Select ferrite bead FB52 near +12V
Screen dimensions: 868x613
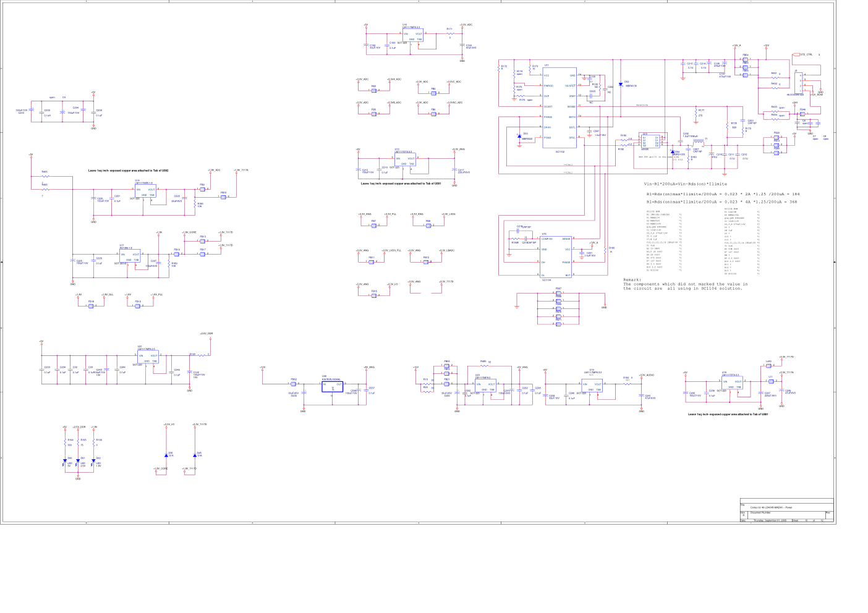[x=293, y=384]
